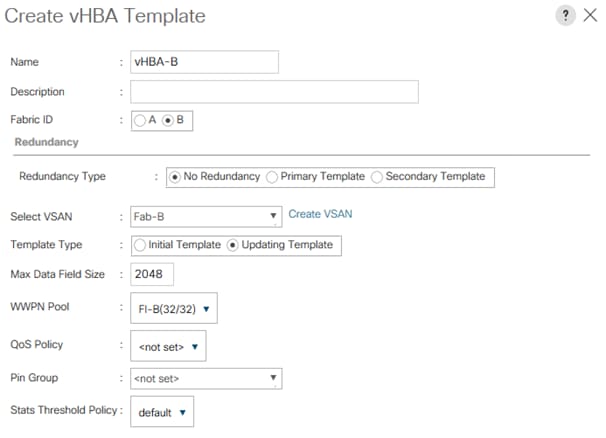Click the Create vHBA Template title

point(105,16)
